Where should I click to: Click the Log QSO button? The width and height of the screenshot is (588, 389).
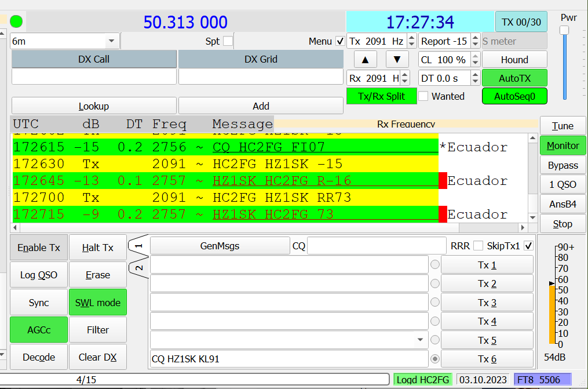pos(39,275)
